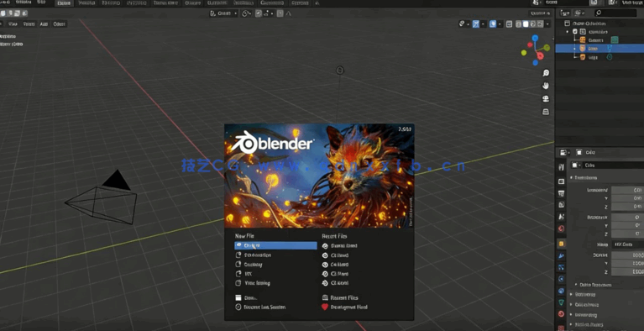Click the Rotation X value field

(627, 217)
